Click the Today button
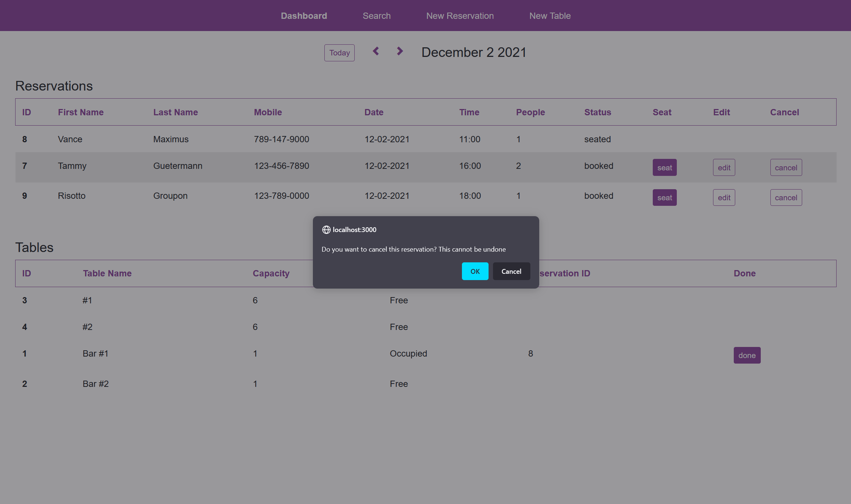The height and width of the screenshot is (504, 851). pyautogui.click(x=339, y=52)
